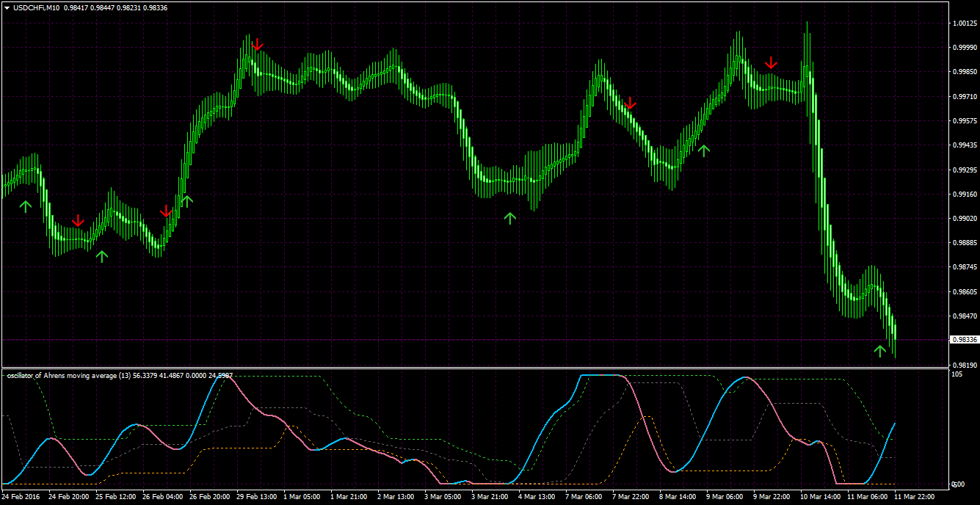
Task: Click red down arrow near 9 Mar 22:00 top
Action: point(771,63)
